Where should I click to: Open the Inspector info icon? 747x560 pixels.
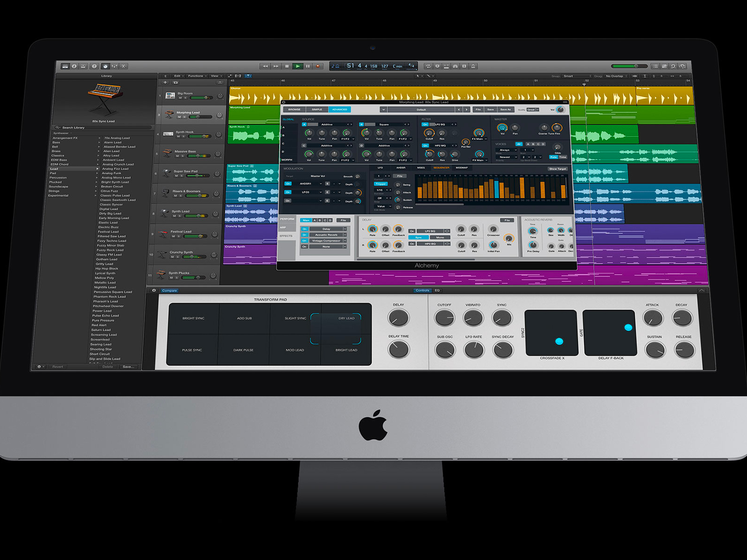coord(74,66)
